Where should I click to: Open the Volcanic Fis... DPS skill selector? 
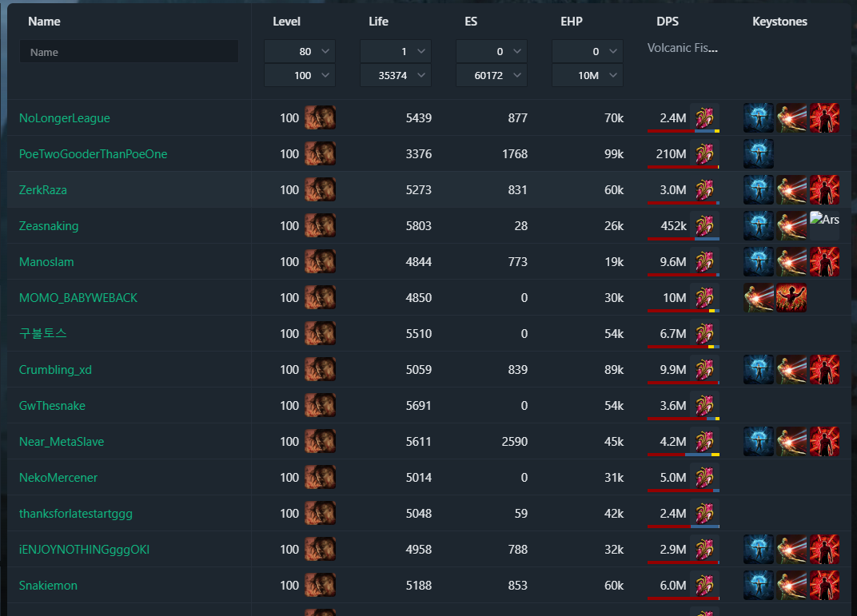pos(683,48)
